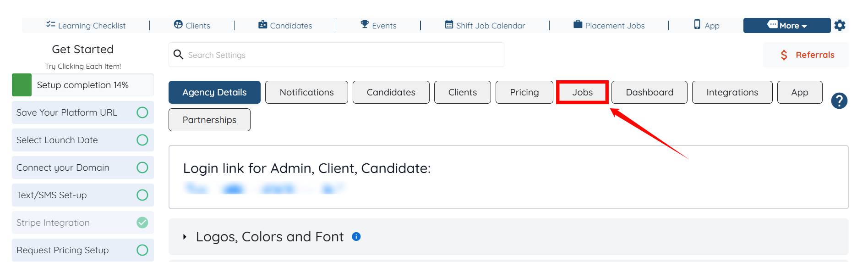Toggle the Stripe Integration checkmark
The height and width of the screenshot is (262, 868).
tap(142, 223)
